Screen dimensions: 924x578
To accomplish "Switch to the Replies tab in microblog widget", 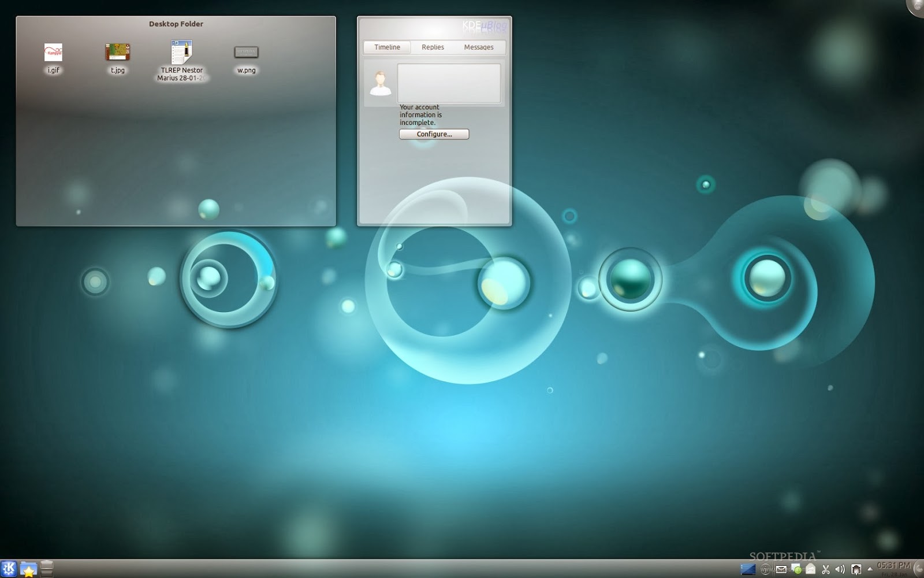I will pos(432,47).
